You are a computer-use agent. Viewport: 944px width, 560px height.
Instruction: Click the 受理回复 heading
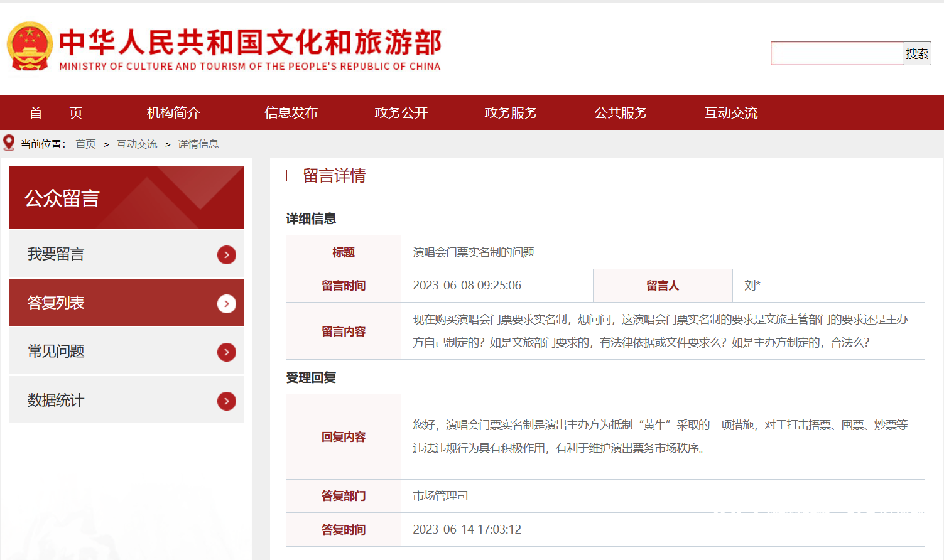coord(311,377)
